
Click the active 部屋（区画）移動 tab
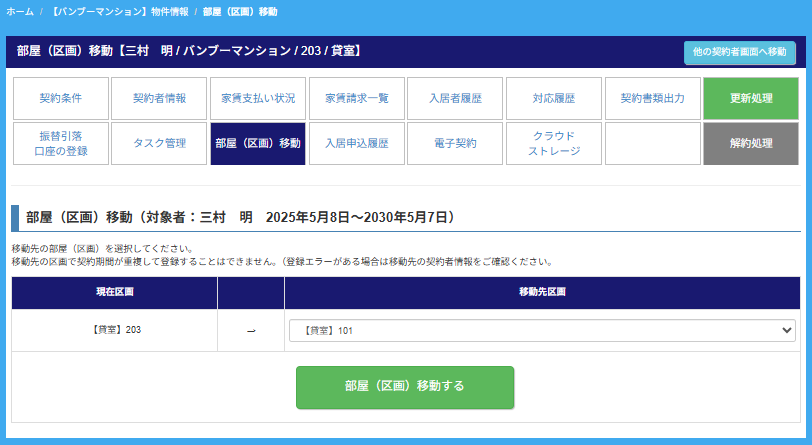click(x=258, y=143)
